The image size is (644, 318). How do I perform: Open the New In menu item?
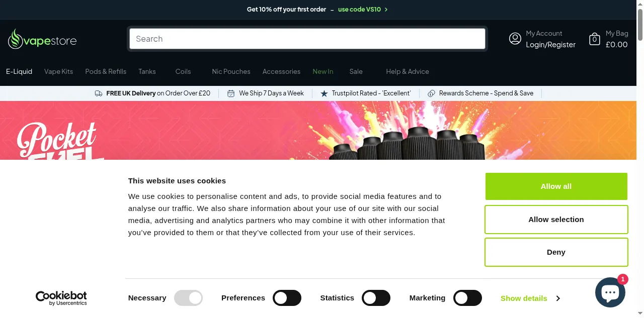323,71
